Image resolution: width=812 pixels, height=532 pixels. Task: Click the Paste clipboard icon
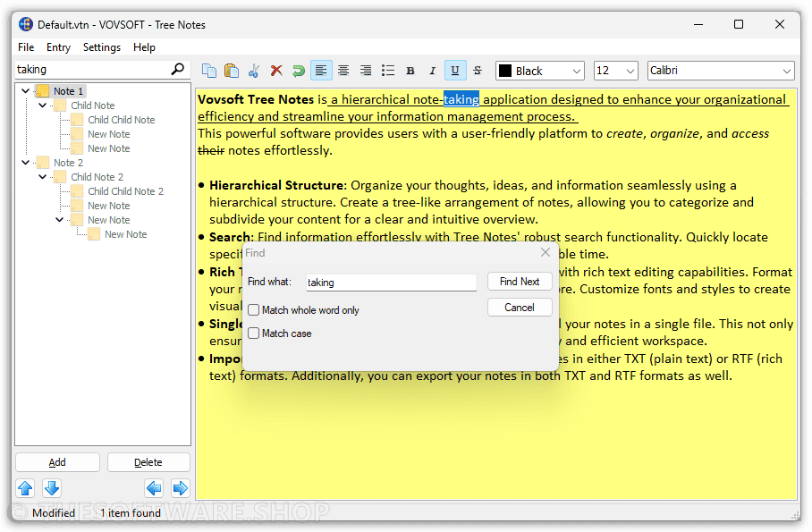click(232, 71)
